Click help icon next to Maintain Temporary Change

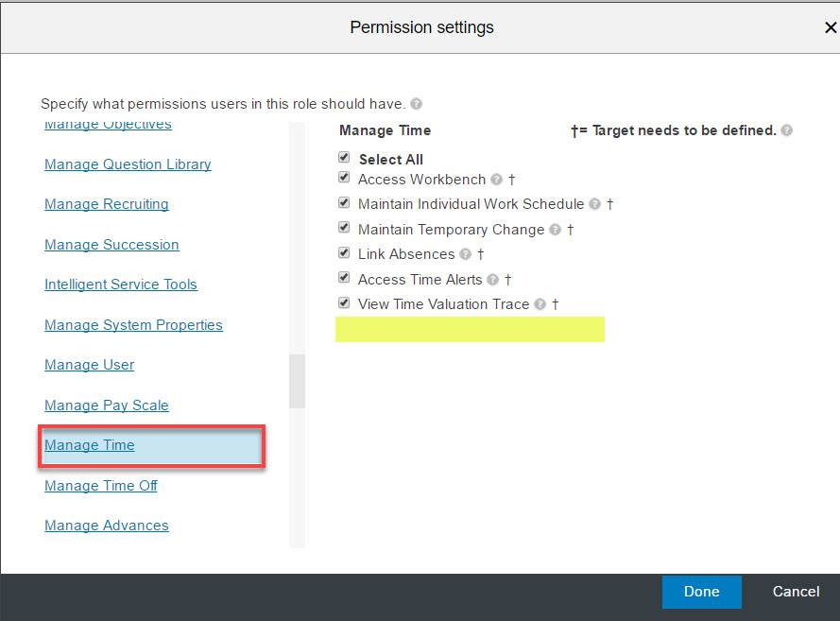(x=555, y=230)
